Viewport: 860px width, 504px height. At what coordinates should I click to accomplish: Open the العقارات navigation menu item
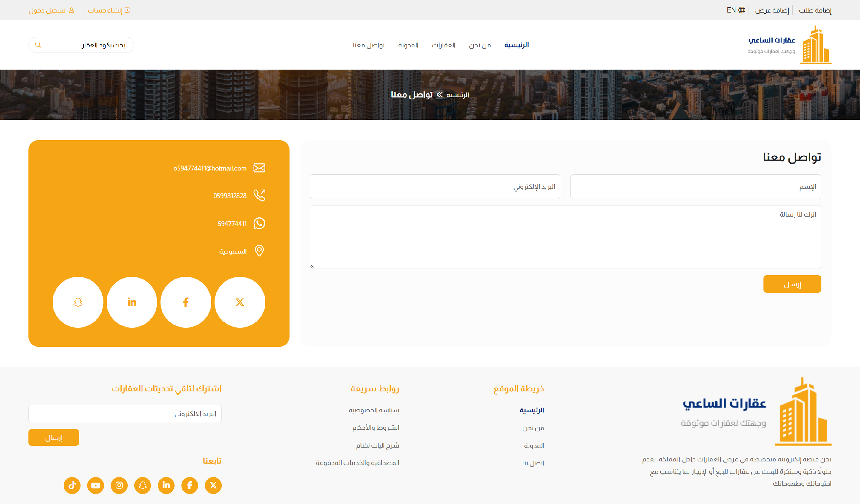(x=443, y=45)
